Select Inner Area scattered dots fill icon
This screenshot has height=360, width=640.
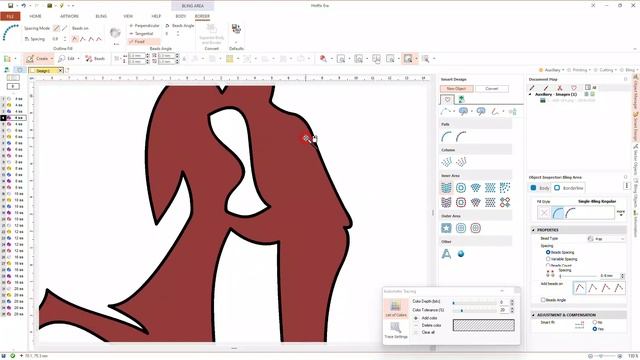point(505,188)
